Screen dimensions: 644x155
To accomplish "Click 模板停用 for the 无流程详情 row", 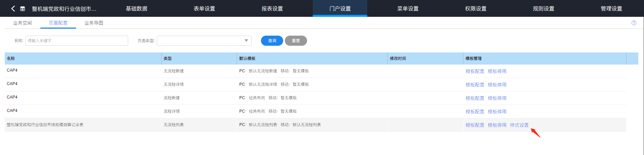I will [x=497, y=85].
